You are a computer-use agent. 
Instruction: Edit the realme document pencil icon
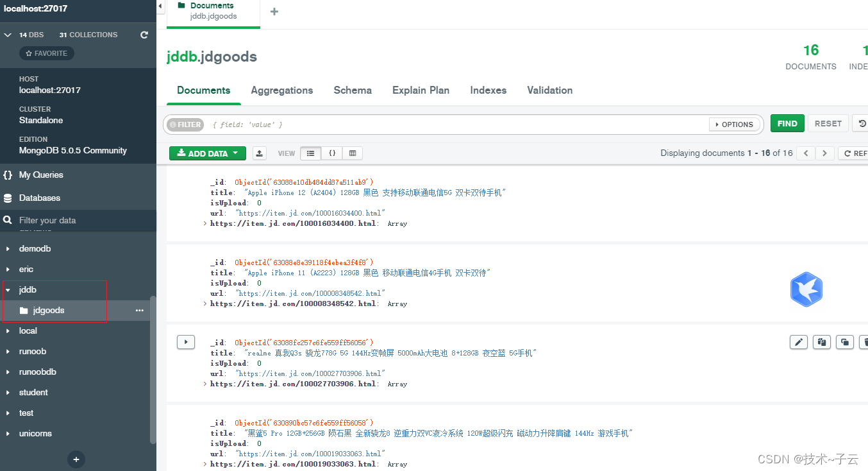click(x=799, y=342)
